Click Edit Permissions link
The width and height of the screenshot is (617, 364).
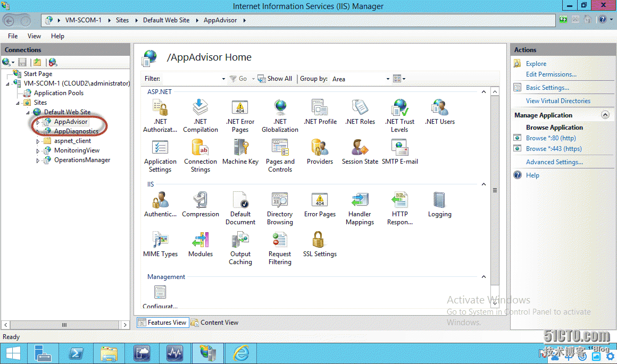pos(551,74)
